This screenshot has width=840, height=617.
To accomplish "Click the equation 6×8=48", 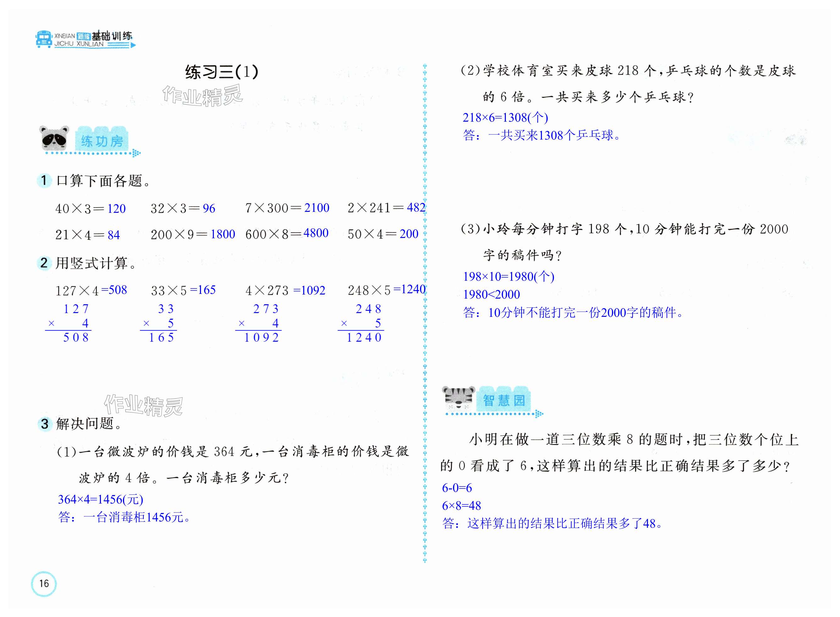I will point(461,506).
